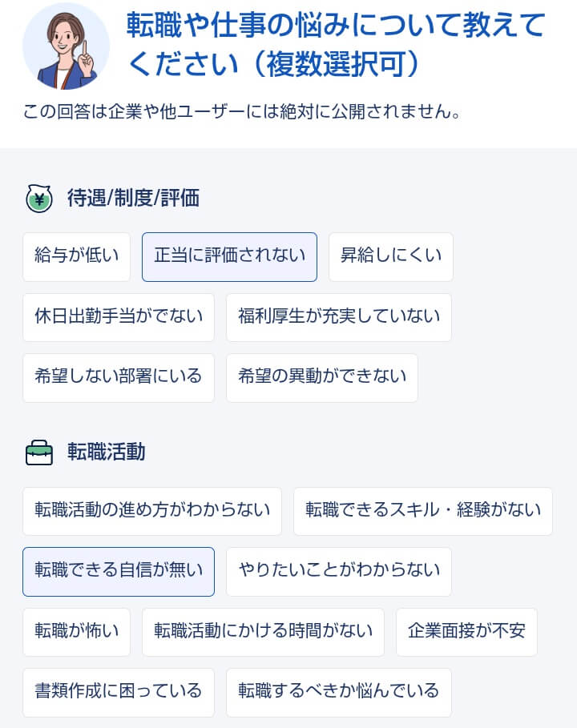Select 転職活動にかける時間がない option

tap(263, 632)
